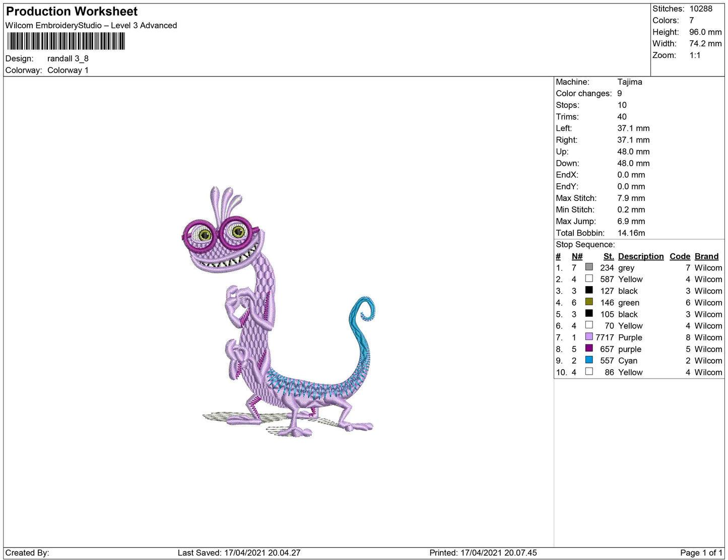Image resolution: width=728 pixels, height=560 pixels.
Task: Click the "N#" column header
Action: point(577,256)
